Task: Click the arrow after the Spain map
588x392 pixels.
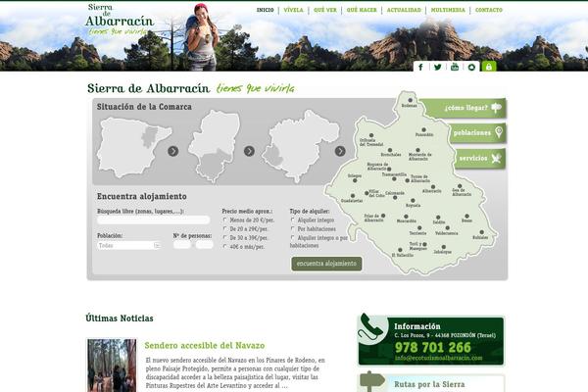Action: [172, 151]
